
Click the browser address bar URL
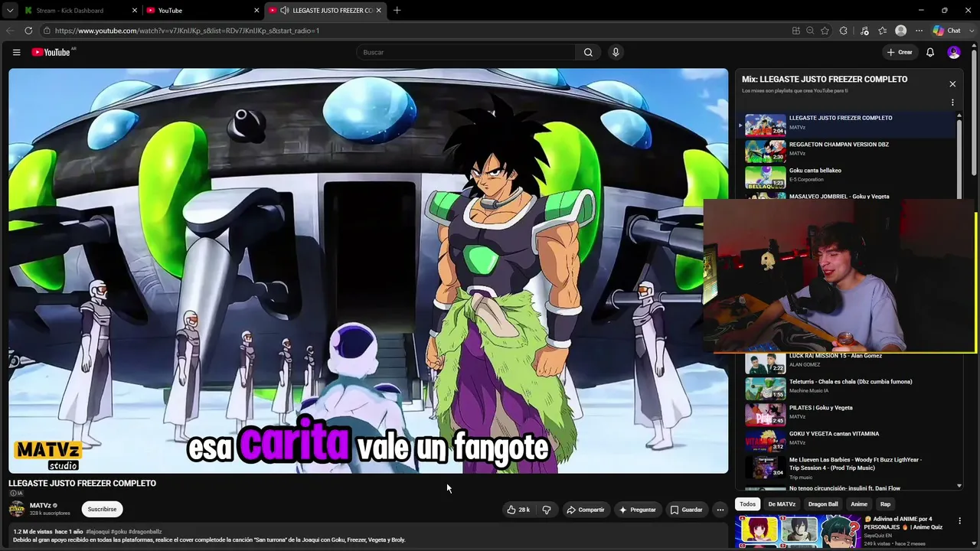click(x=187, y=31)
